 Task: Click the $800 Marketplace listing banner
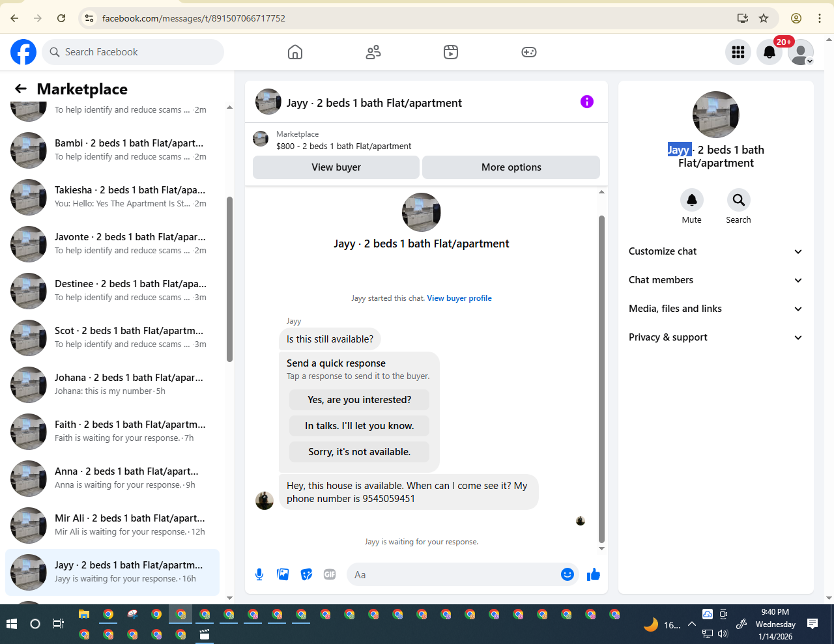point(426,139)
